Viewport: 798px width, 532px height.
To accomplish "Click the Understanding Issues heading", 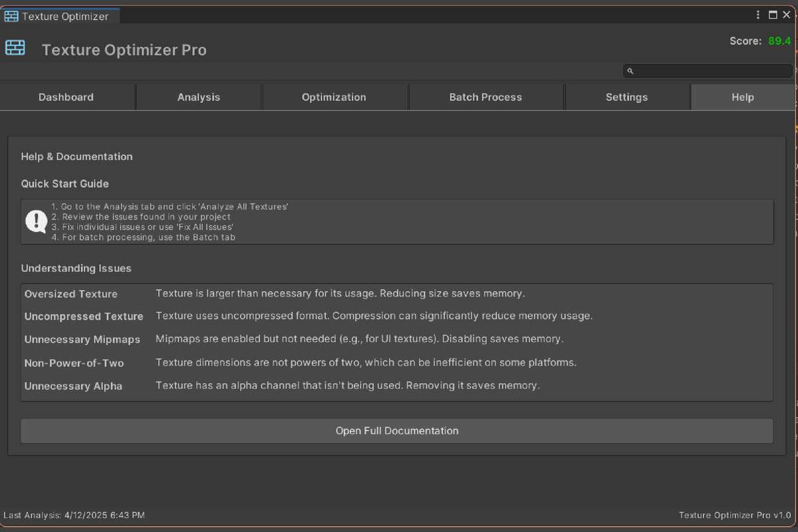I will point(76,269).
